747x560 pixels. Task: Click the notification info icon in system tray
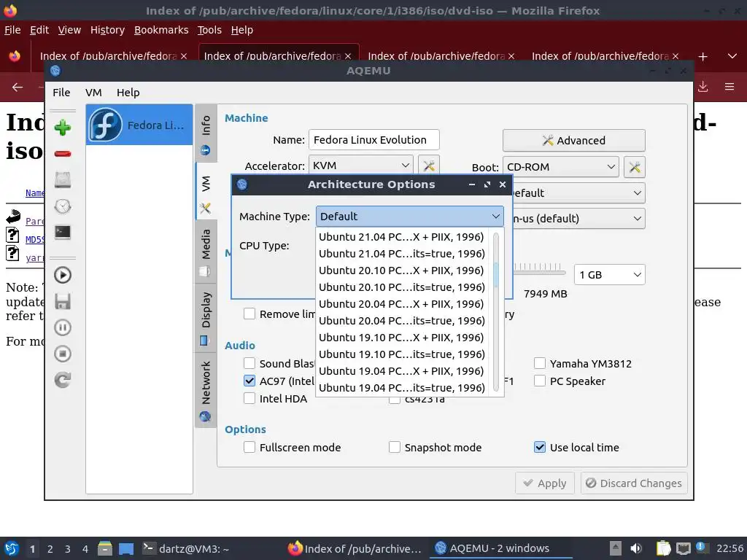coord(702,548)
